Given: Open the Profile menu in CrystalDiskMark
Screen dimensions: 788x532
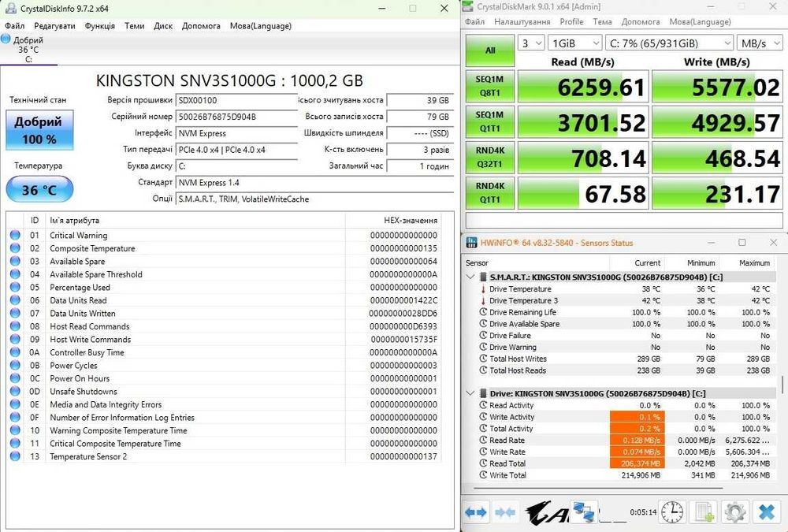Looking at the screenshot, I should (571, 22).
